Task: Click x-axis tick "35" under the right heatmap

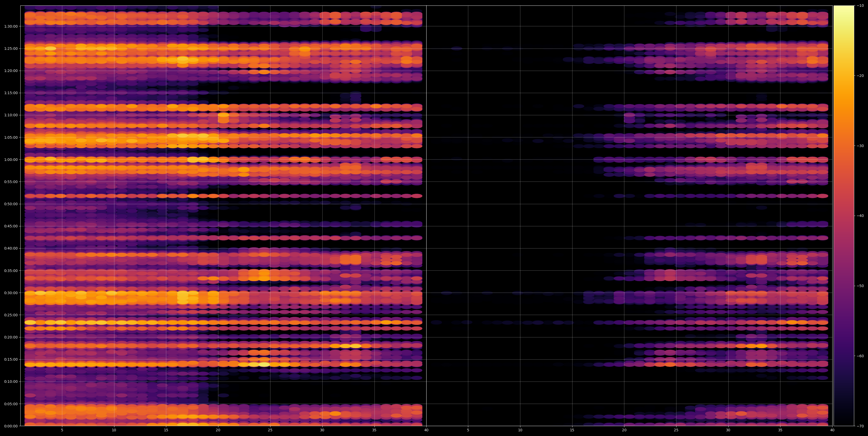Action: pyautogui.click(x=780, y=430)
